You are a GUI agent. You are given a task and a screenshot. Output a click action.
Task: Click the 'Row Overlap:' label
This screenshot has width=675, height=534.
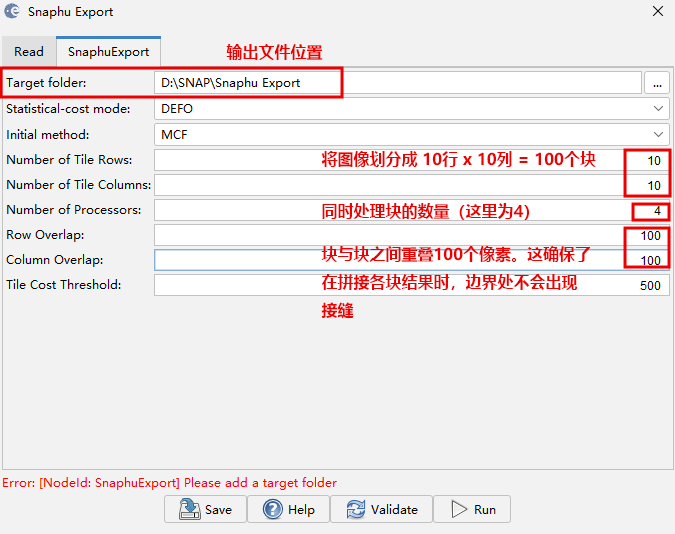pos(45,235)
